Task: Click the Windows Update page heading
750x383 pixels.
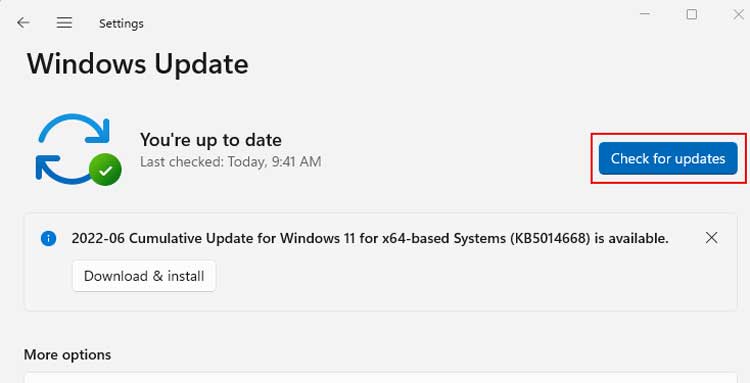Action: click(138, 64)
